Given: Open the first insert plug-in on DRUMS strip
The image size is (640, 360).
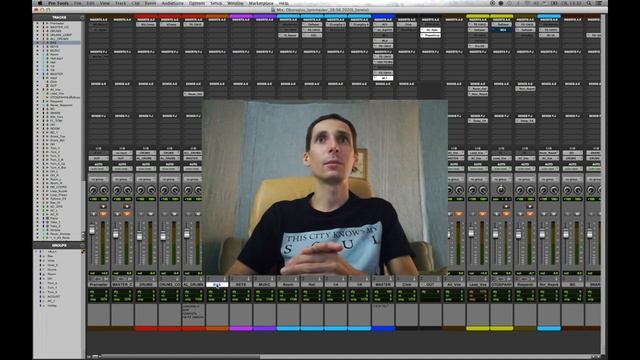Looking at the screenshot, I should (146, 24).
